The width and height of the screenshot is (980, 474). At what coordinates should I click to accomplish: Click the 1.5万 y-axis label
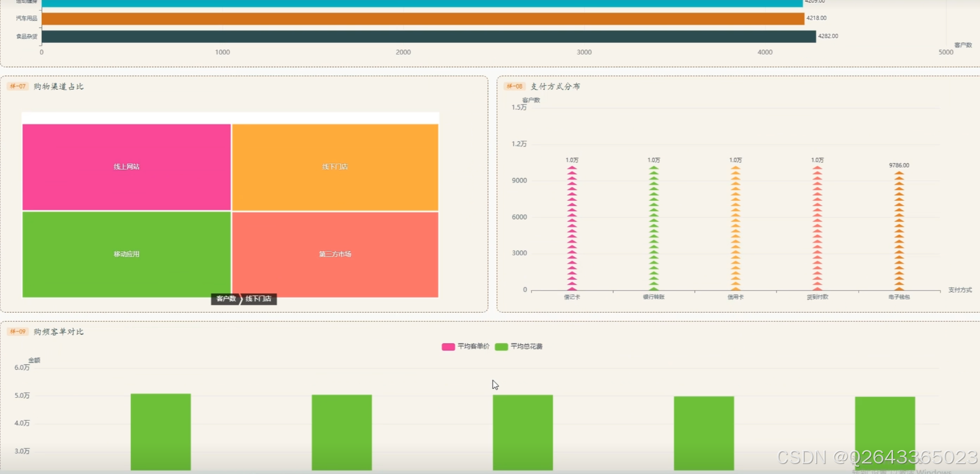pyautogui.click(x=519, y=107)
